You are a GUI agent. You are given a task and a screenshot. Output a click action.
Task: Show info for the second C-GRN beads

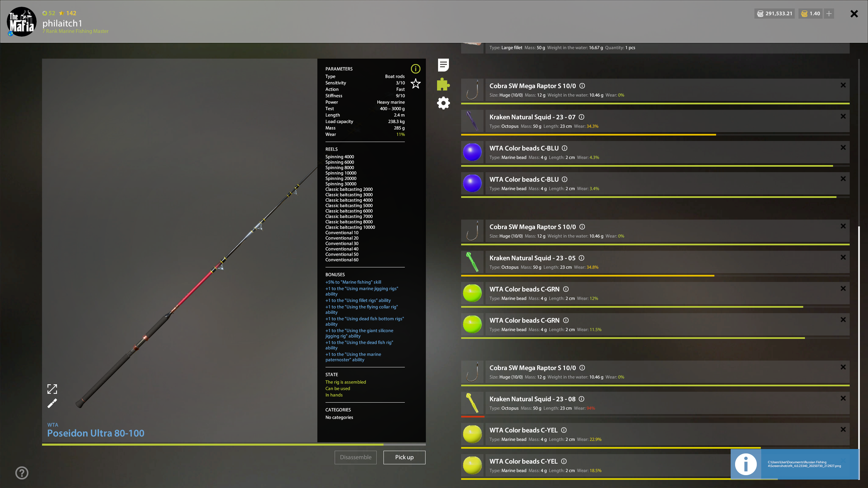tap(566, 320)
